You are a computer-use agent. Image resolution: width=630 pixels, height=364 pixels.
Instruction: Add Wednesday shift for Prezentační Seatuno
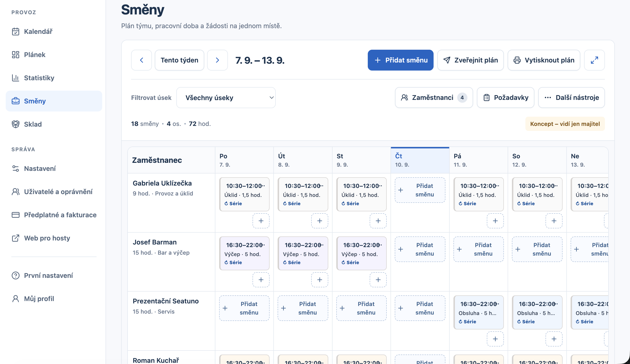(361, 308)
